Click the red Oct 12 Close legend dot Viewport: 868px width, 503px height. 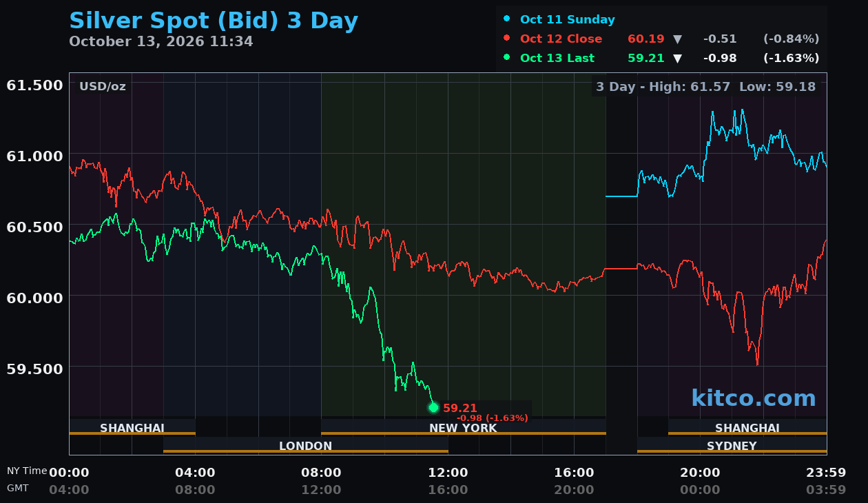click(507, 39)
